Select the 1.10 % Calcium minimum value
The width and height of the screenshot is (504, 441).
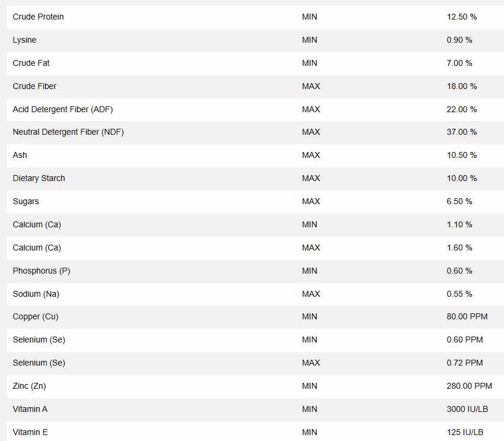(459, 224)
